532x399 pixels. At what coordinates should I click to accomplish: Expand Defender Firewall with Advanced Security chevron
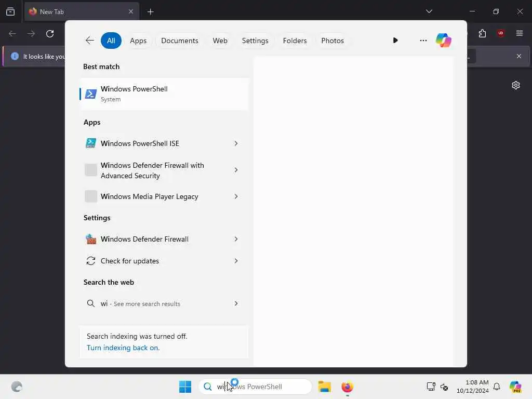[236, 170]
